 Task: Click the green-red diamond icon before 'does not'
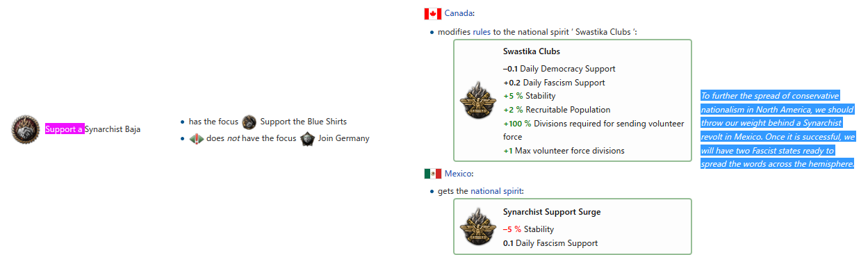point(197,138)
